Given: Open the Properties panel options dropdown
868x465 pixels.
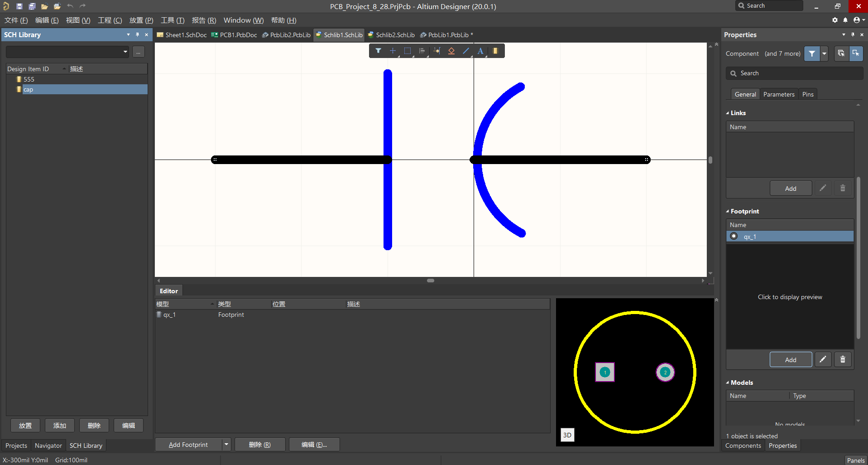Looking at the screenshot, I should click(844, 34).
